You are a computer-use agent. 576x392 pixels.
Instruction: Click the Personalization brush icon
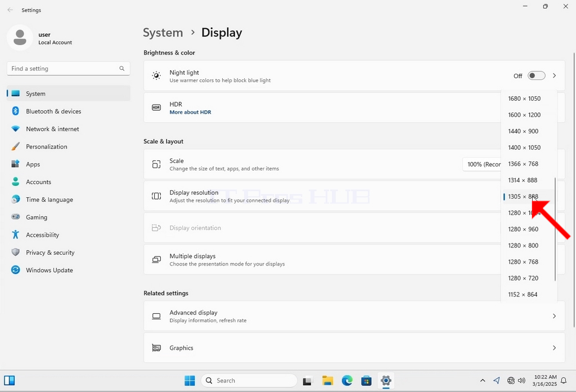pos(15,146)
